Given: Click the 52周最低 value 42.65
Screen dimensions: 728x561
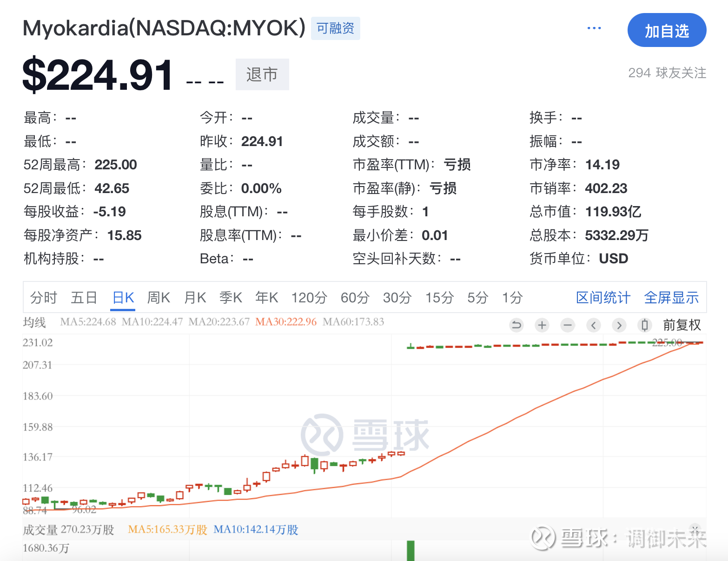Looking at the screenshot, I should [112, 188].
